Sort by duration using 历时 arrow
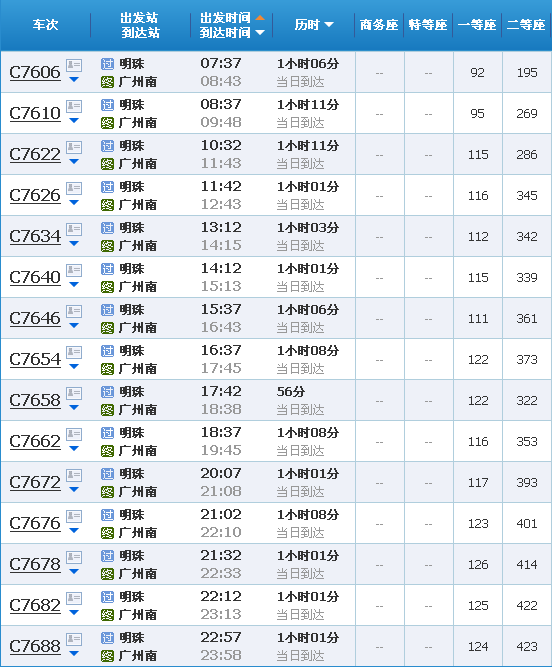552x667 pixels. click(x=329, y=25)
